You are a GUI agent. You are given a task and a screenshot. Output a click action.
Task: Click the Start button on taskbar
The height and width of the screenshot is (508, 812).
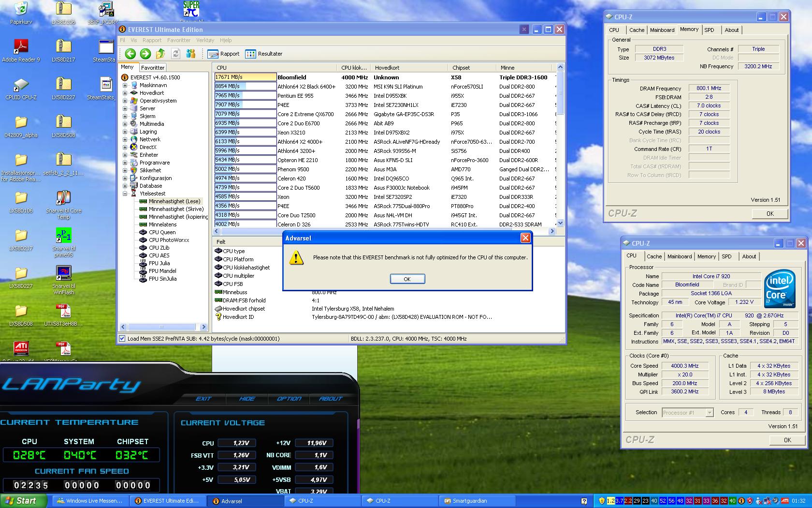[x=24, y=501]
